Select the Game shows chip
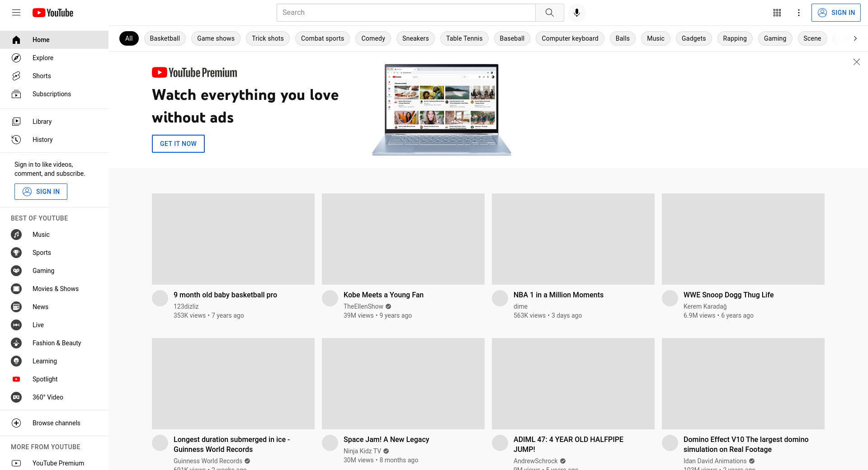 [x=216, y=38]
